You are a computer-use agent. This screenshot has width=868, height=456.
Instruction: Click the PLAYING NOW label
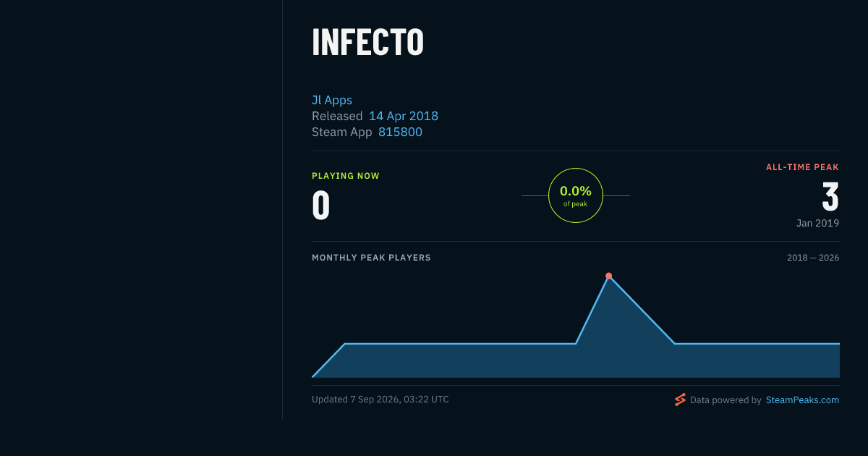point(346,176)
